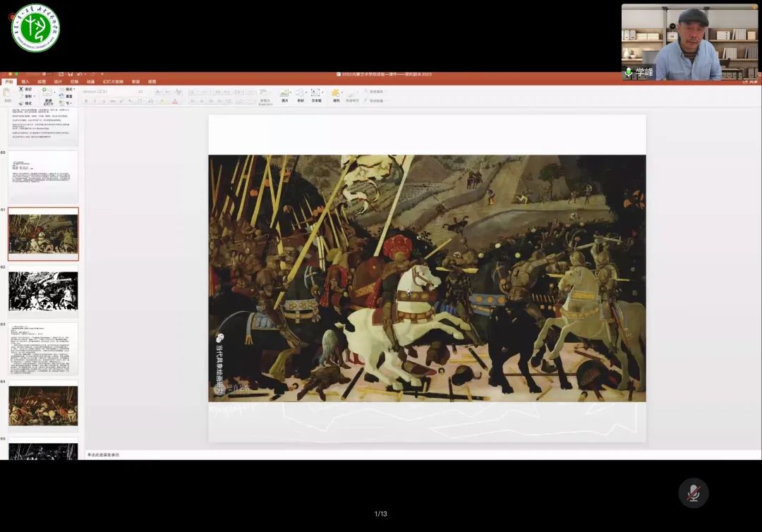Screen dimensions: 762x532
Task: Select slide 62 black-and-white thumbnail
Action: coord(43,291)
